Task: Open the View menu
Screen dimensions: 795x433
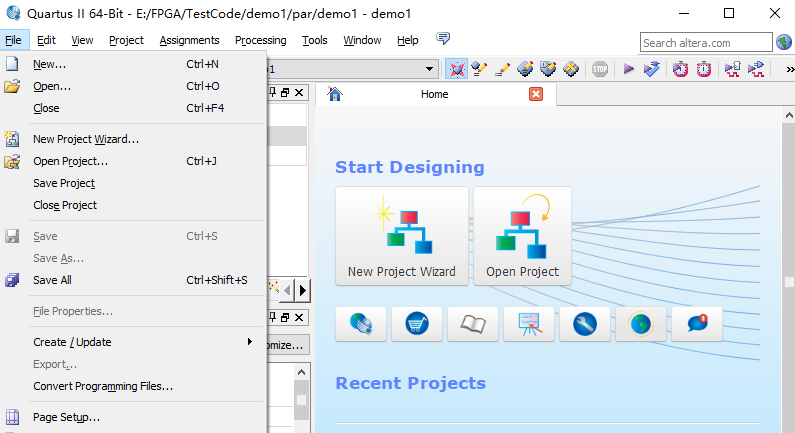Action: [82, 40]
